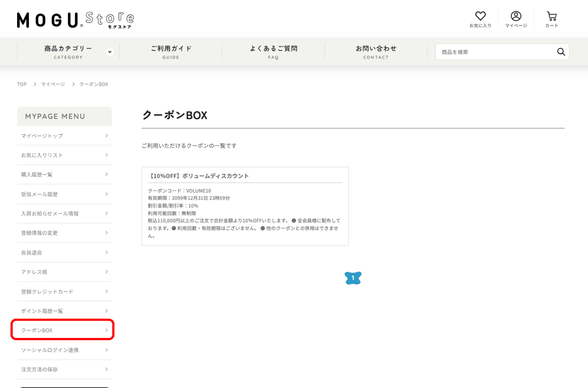Click the MOGU Store logo

[75, 20]
